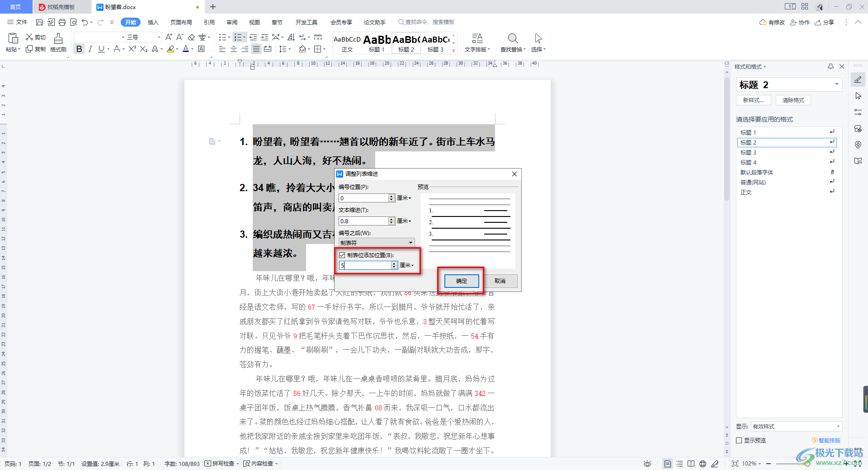Apply superscript X² formatting
This screenshot has width=868, height=470.
pos(132,49)
